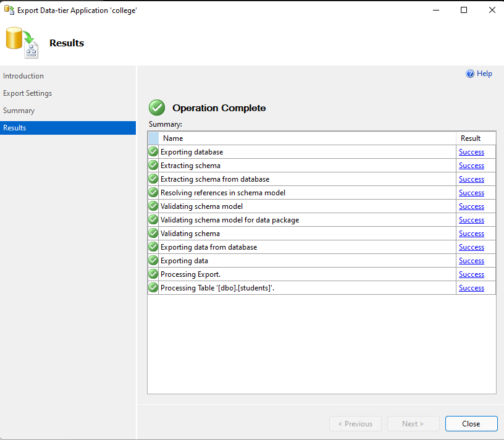Click the Results page title heading
Image resolution: width=504 pixels, height=440 pixels.
coord(67,43)
